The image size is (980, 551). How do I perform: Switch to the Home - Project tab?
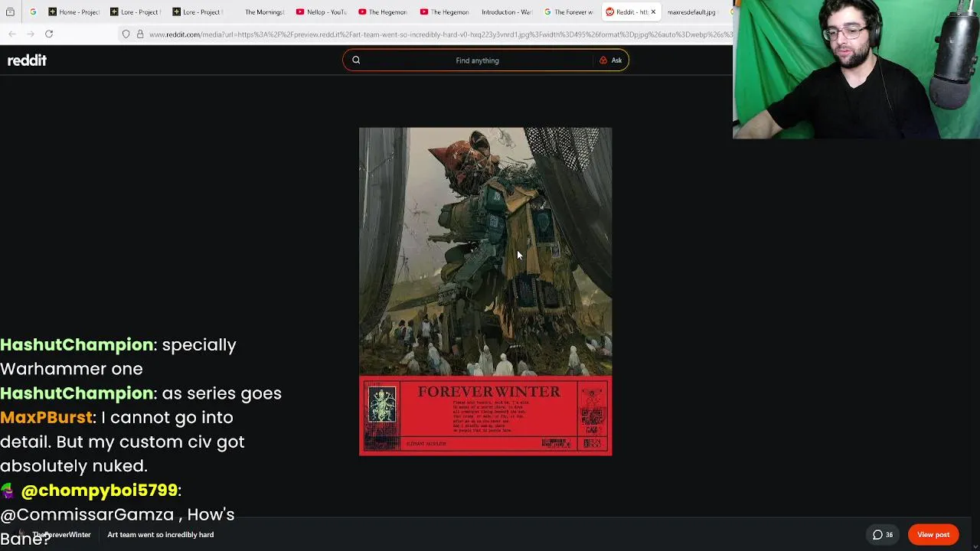click(x=73, y=11)
